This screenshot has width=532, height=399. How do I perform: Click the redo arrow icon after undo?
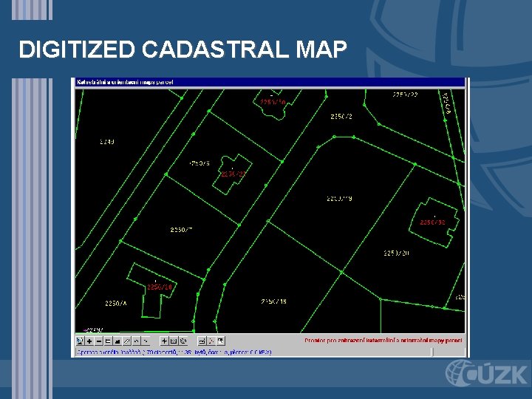coord(146,341)
